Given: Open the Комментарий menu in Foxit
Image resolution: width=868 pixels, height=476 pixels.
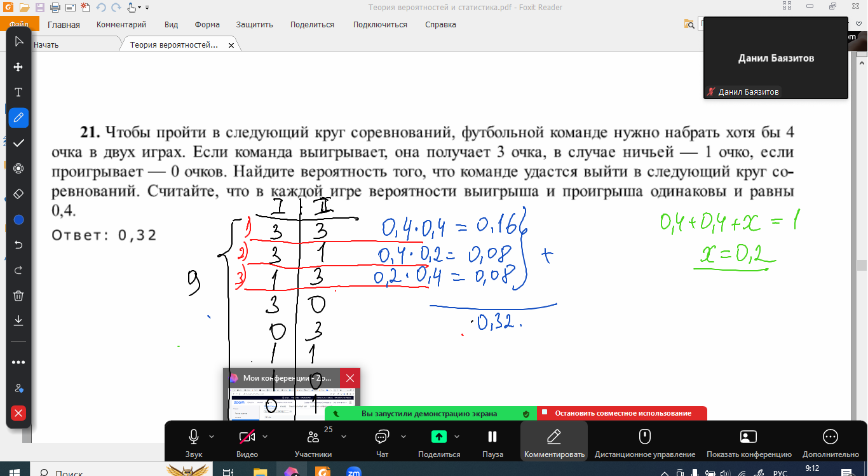Looking at the screenshot, I should [121, 25].
